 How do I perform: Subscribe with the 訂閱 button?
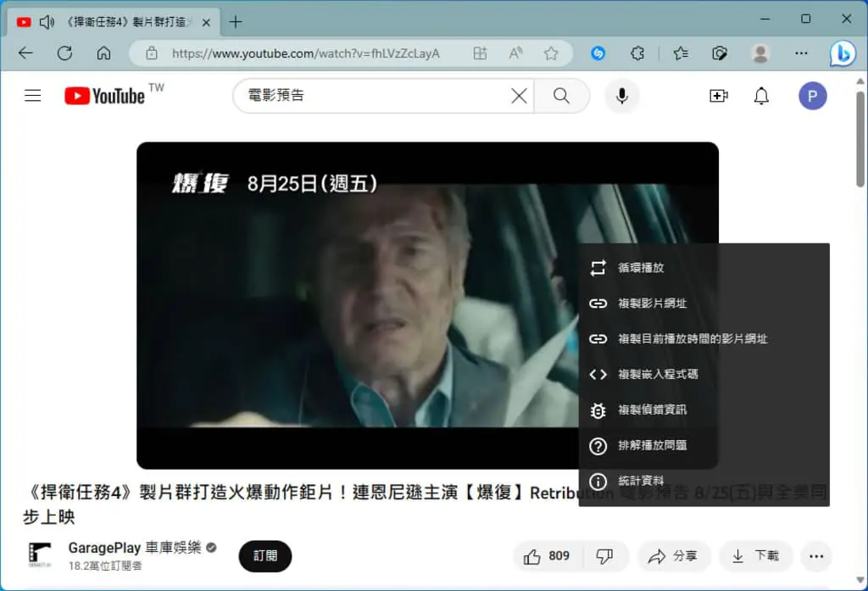click(265, 556)
